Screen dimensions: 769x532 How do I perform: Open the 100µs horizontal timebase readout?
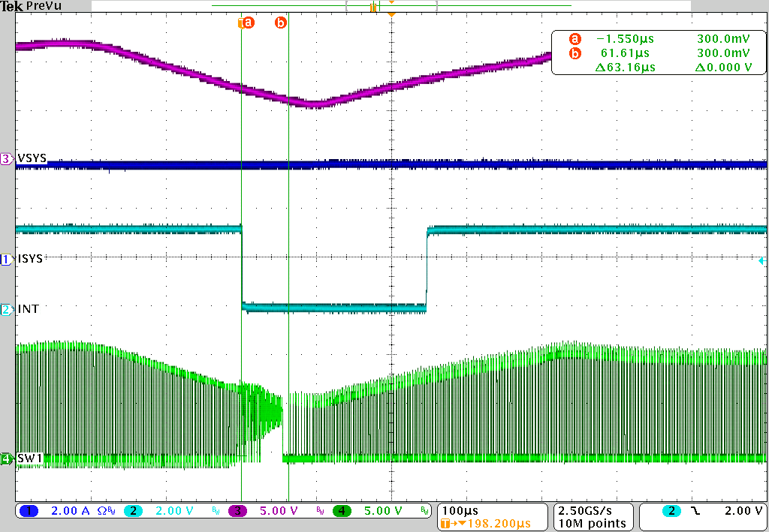click(461, 511)
